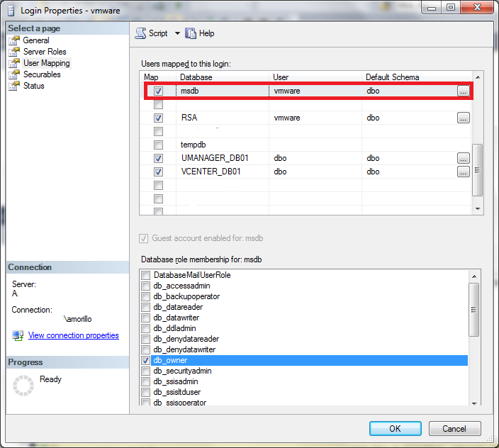This screenshot has height=448, width=499.
Task: Select the tempdb database row
Action: tap(305, 145)
